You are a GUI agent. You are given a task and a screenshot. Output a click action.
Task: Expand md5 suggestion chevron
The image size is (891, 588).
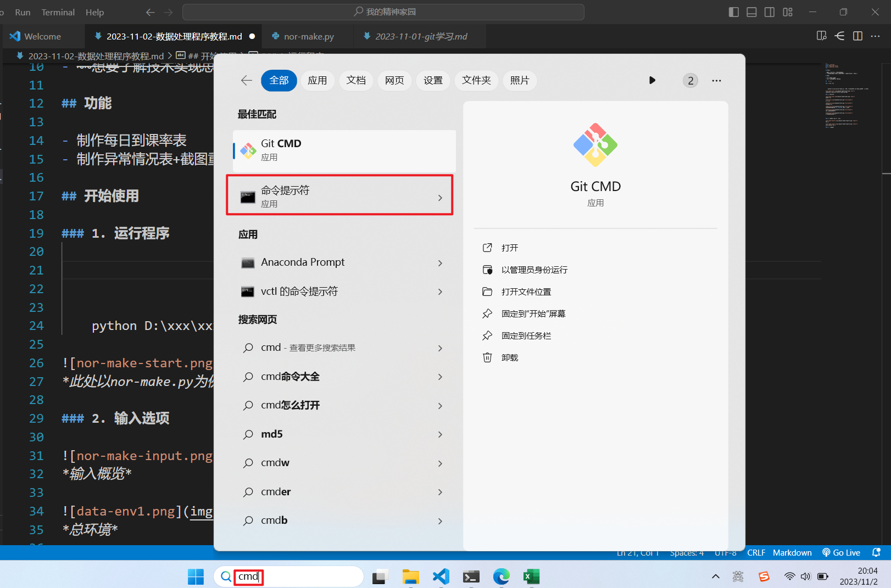click(440, 434)
